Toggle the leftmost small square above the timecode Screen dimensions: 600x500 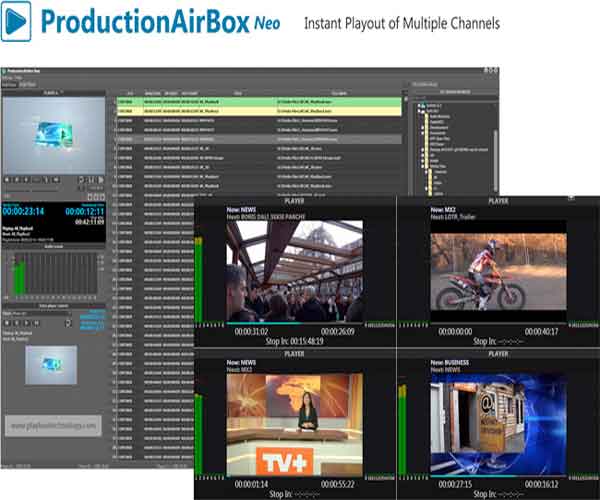(x=90, y=197)
